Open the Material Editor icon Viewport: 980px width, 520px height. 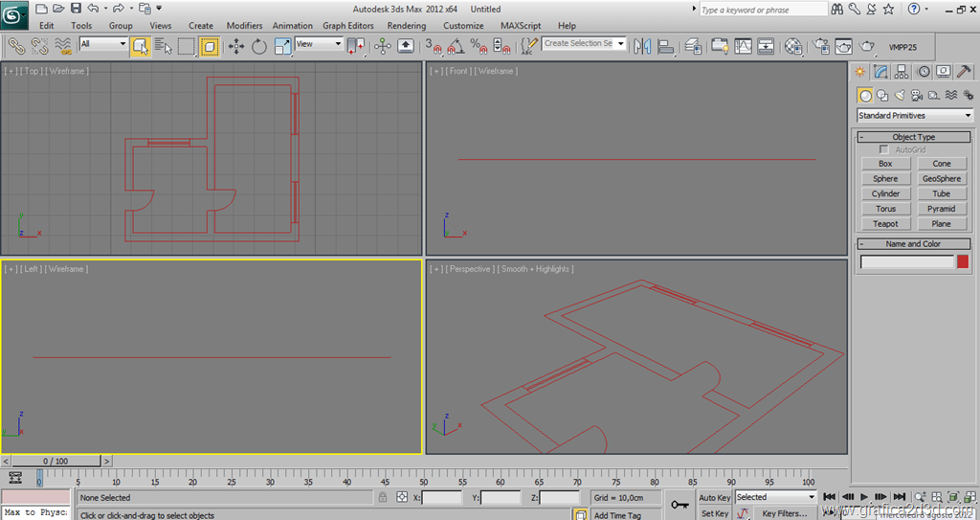(793, 45)
